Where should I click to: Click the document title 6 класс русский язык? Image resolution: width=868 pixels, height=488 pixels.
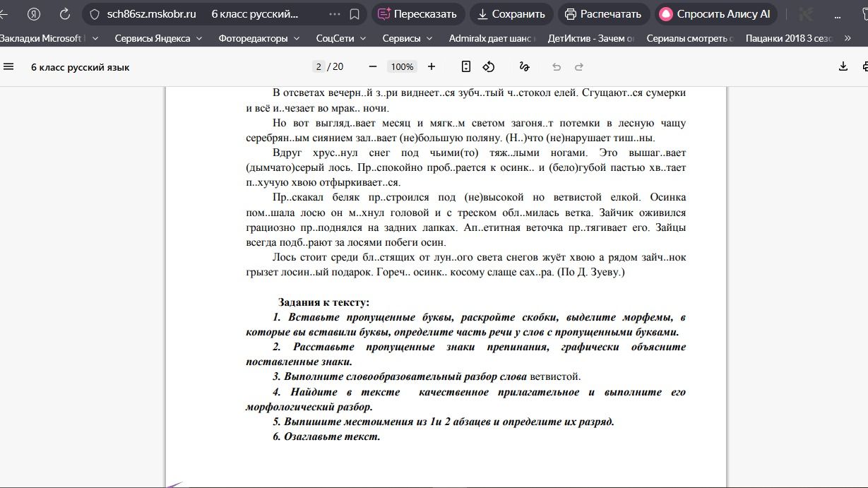[80, 67]
